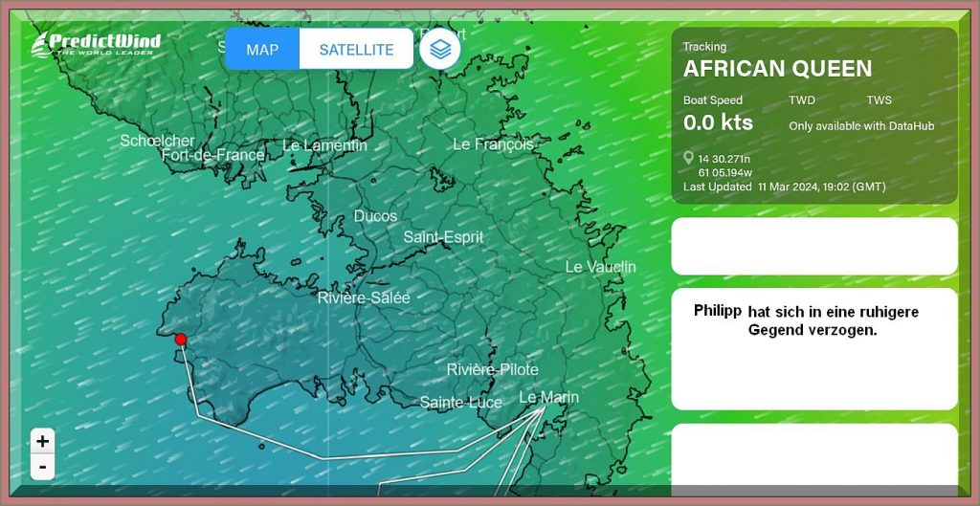The height and width of the screenshot is (506, 980).
Task: Open the map layers selector
Action: coord(439,49)
